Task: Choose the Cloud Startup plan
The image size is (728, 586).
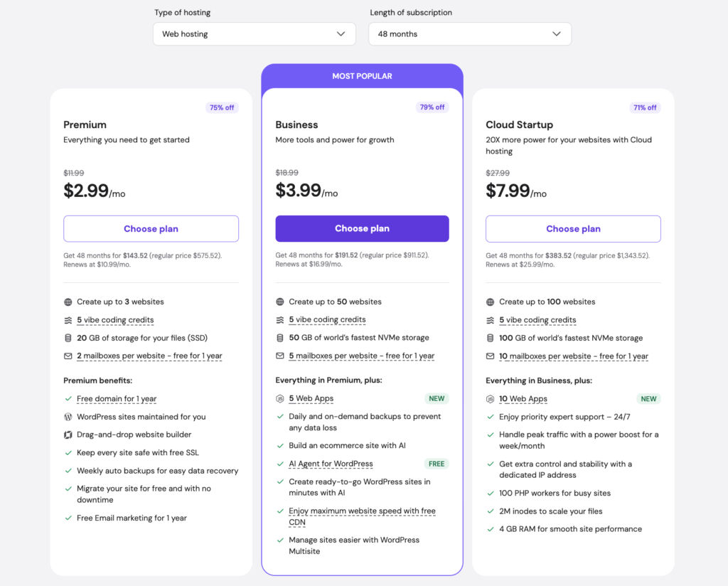Action: tap(574, 228)
